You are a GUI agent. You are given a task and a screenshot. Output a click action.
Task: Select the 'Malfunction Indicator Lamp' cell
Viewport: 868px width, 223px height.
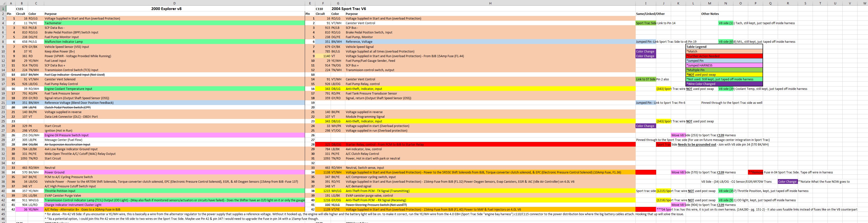(174, 42)
